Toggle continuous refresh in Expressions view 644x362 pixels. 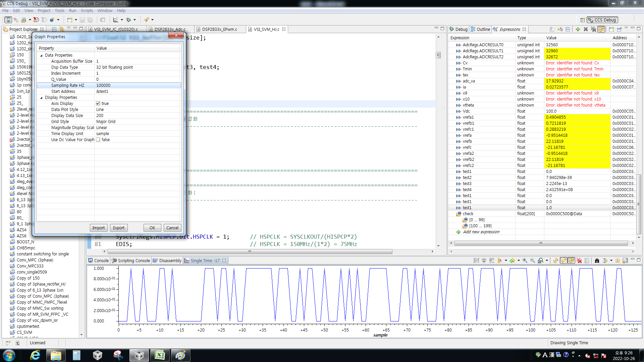[601, 29]
